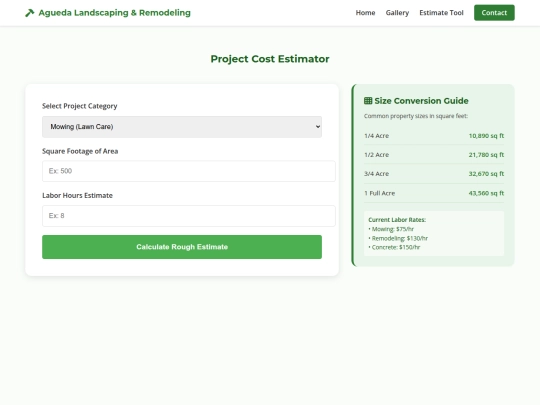Click the 32,670 sq ft value
540x405 pixels.
coord(486,174)
